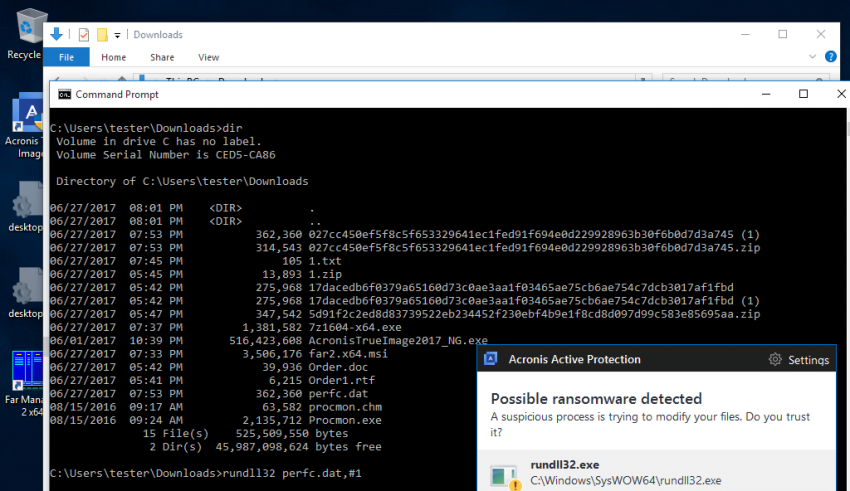
Task: Click the New Folder icon in quick access toolbar
Action: (x=102, y=35)
